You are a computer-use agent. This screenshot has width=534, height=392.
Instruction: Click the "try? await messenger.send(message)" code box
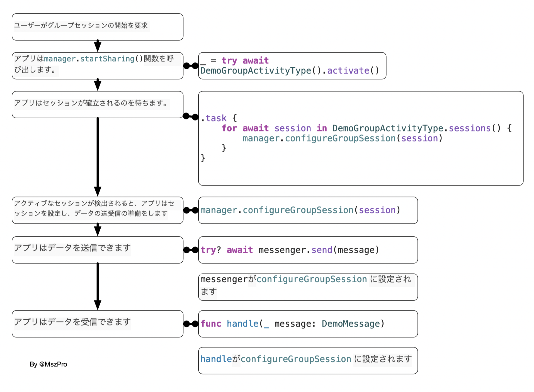[308, 250]
